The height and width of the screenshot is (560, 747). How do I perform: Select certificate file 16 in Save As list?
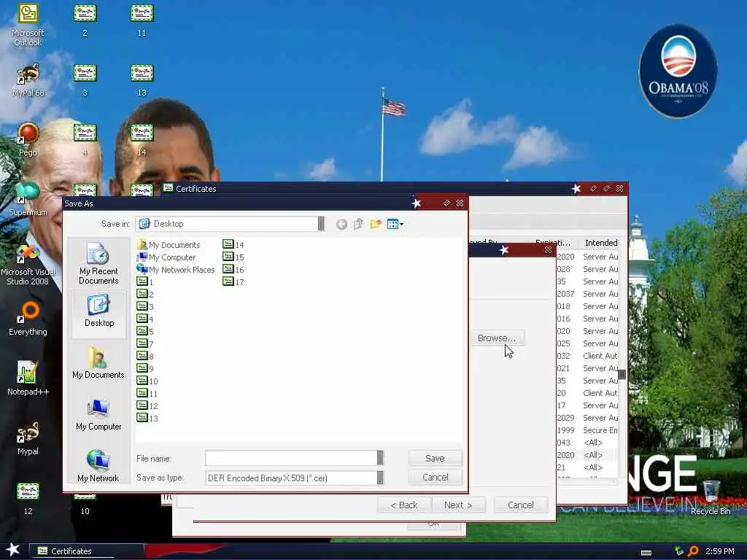233,270
